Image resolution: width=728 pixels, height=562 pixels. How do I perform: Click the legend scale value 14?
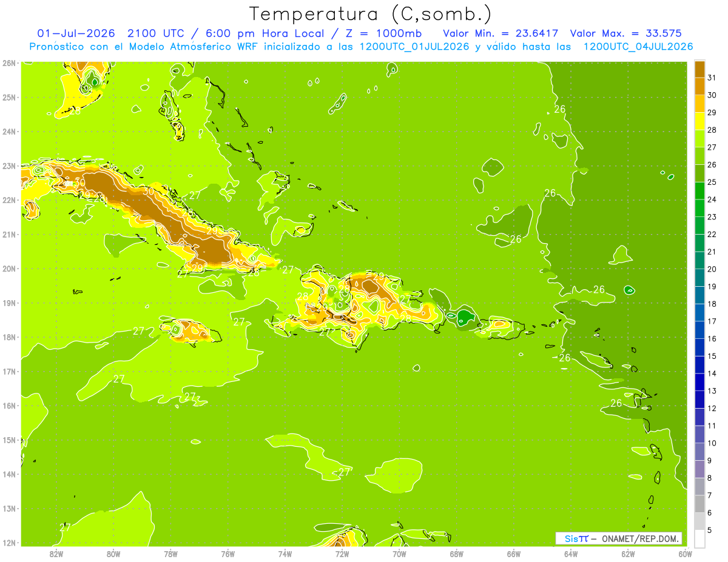[712, 374]
